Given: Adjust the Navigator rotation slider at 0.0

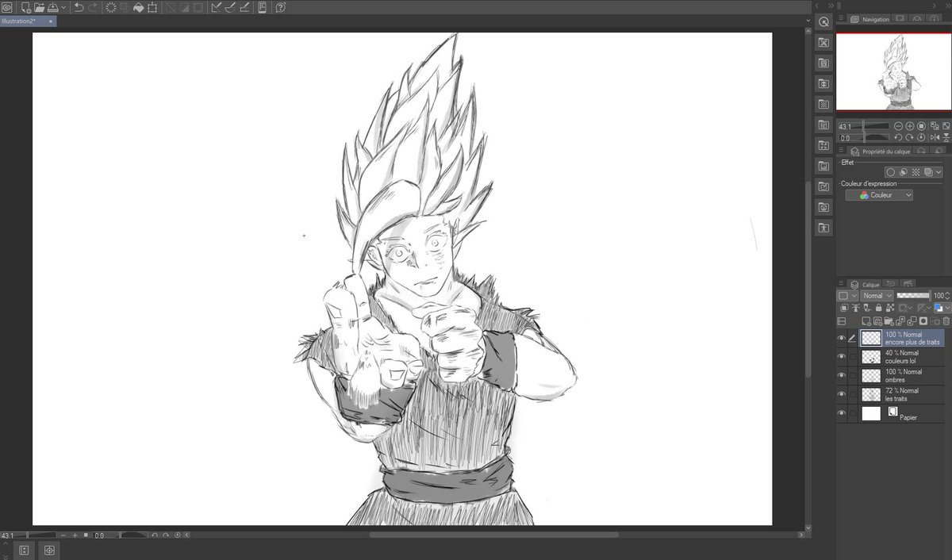Looking at the screenshot, I should click(864, 137).
